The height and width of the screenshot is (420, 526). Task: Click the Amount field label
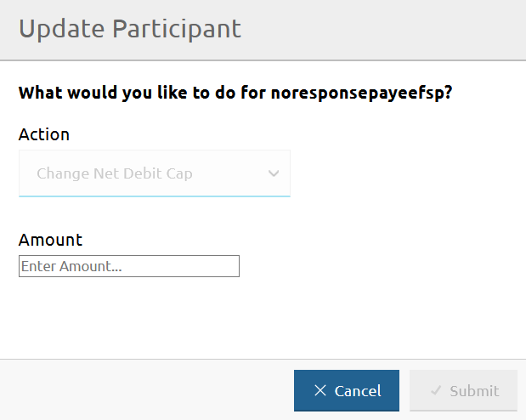pos(51,240)
